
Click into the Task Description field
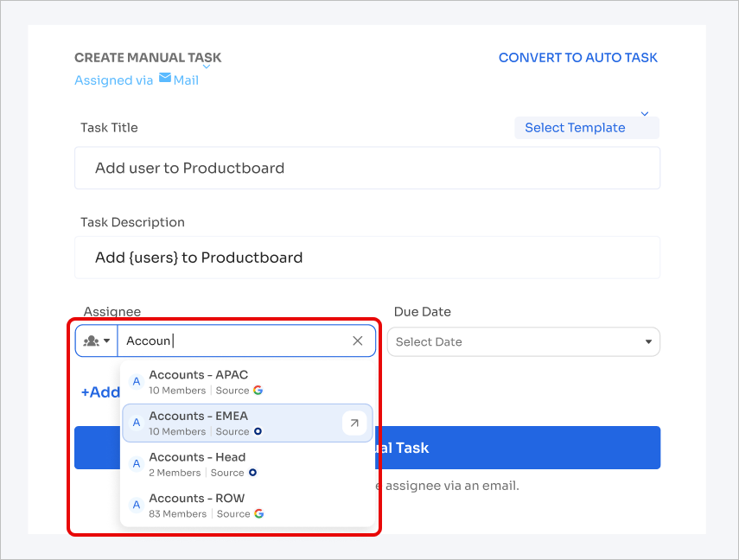tap(366, 258)
